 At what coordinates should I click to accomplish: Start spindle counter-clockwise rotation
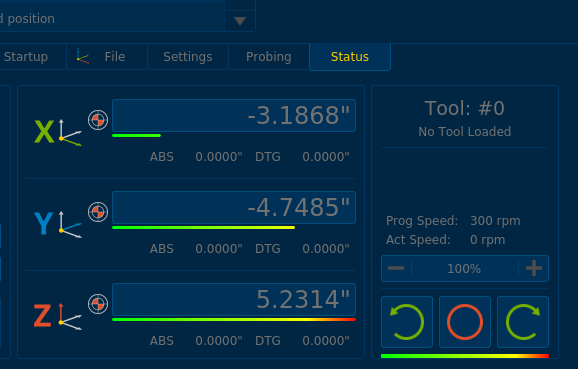[407, 322]
